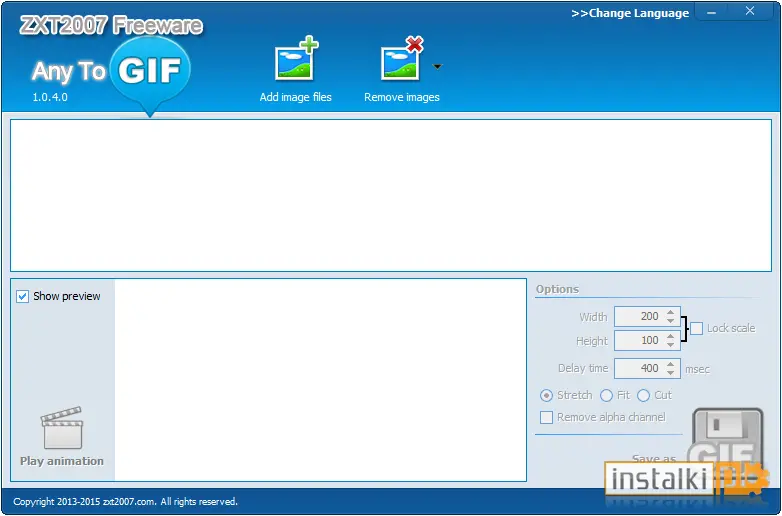Select the Fit radio option
Viewport: 782px width, 516px height.
(606, 395)
